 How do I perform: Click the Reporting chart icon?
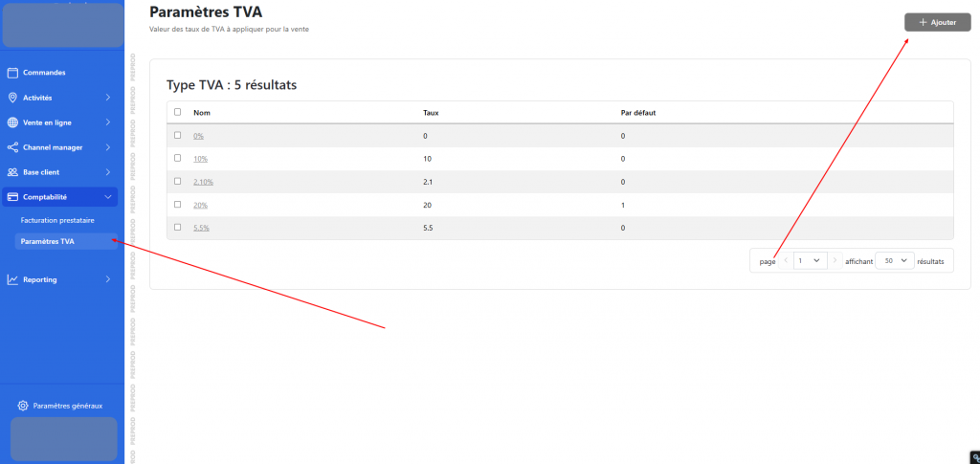coord(12,279)
